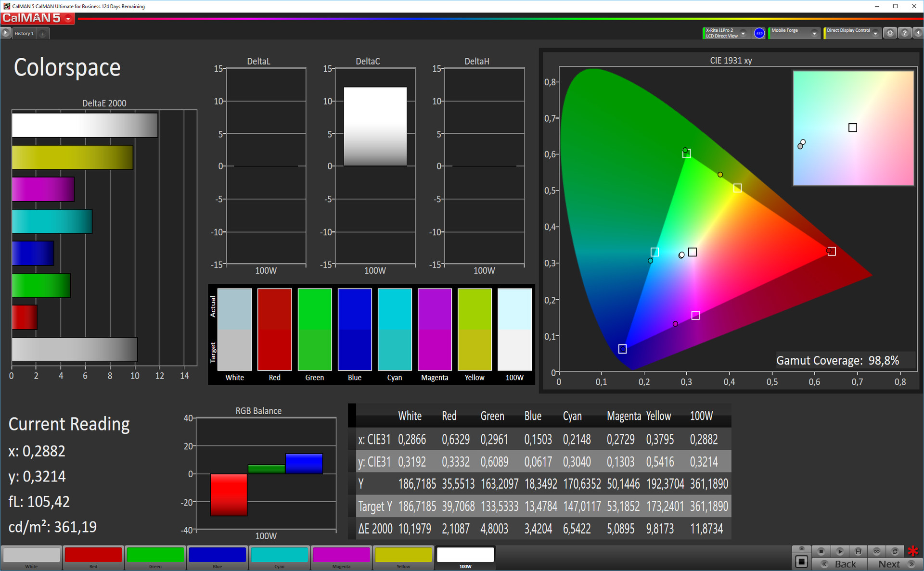The width and height of the screenshot is (924, 571).
Task: Open settings with the gear icon
Action: (x=890, y=33)
